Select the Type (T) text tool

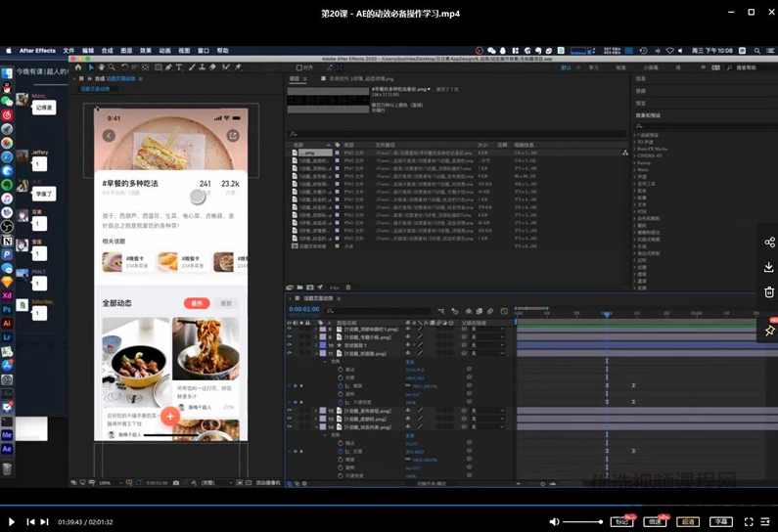coord(179,67)
